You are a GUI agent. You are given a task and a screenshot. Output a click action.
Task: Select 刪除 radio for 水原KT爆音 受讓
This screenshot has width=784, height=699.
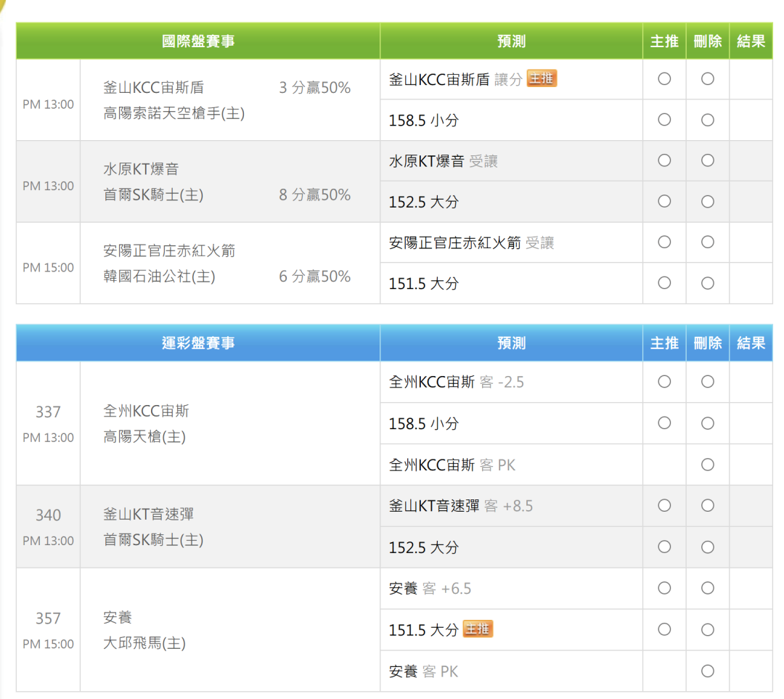pos(708,160)
